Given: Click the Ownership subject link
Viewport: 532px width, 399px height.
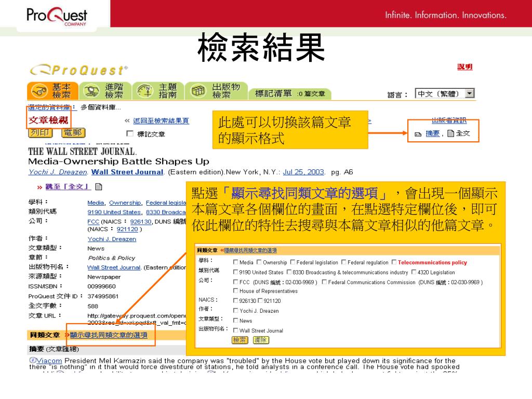Looking at the screenshot, I should click(125, 203).
